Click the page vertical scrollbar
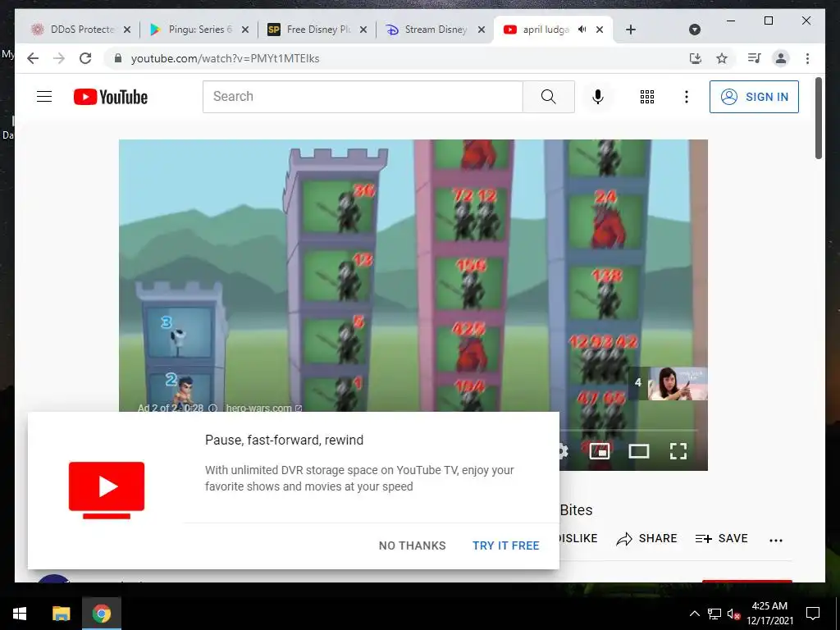 tap(818, 118)
